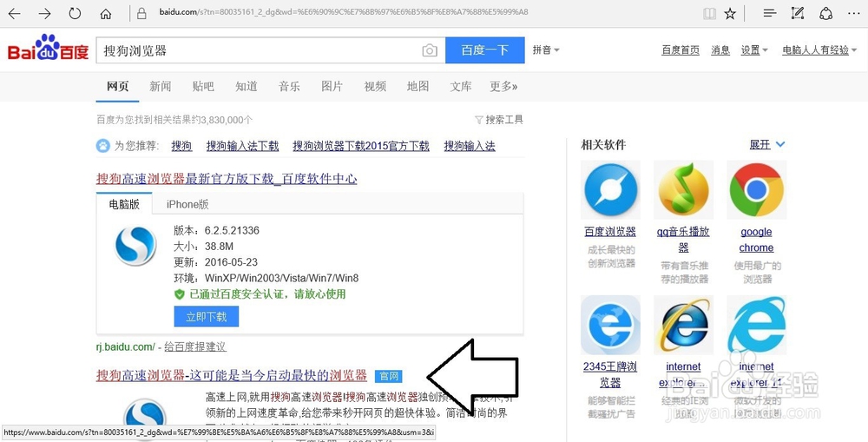Click the Baidu logo
Screen dimensions: 868x442
coord(48,49)
